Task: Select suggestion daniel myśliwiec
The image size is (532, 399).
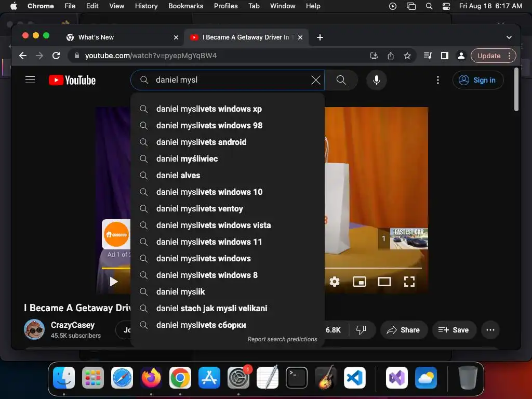Action: coord(228,159)
